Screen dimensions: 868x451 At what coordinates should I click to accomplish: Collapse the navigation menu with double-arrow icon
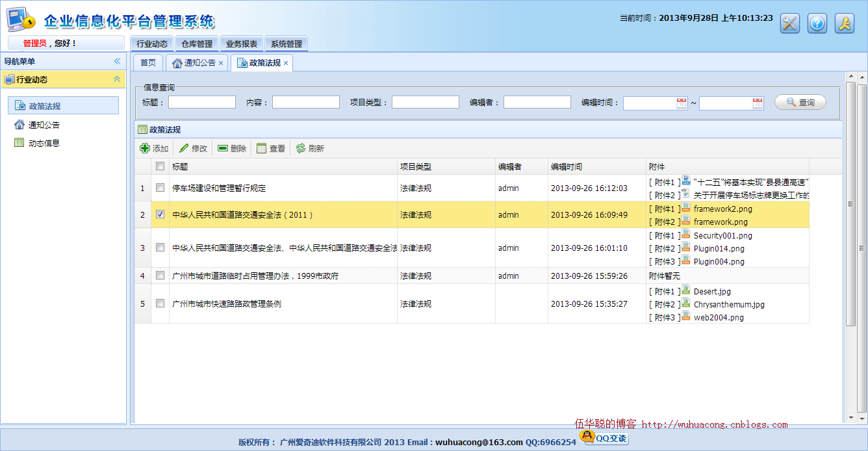click(118, 61)
